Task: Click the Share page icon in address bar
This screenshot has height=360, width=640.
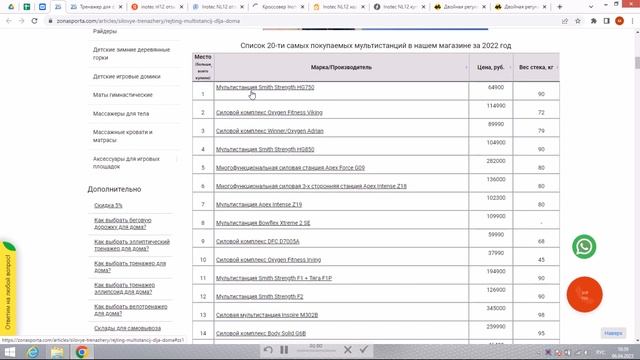Action: click(565, 21)
